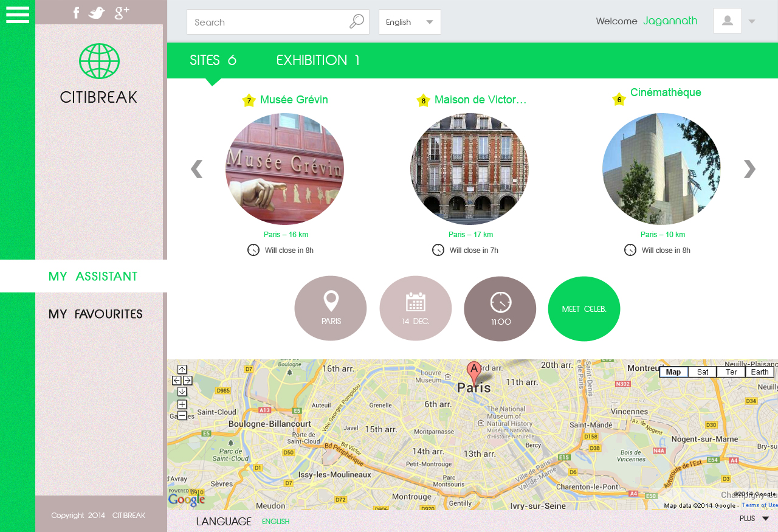The width and height of the screenshot is (778, 532).
Task: Open the Maison de Victor photo
Action: (x=469, y=169)
